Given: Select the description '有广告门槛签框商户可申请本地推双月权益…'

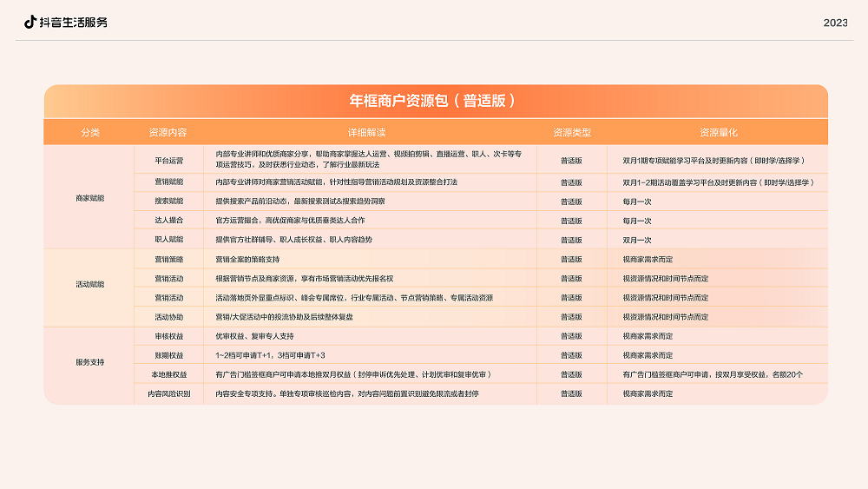Looking at the screenshot, I should pyautogui.click(x=354, y=374).
